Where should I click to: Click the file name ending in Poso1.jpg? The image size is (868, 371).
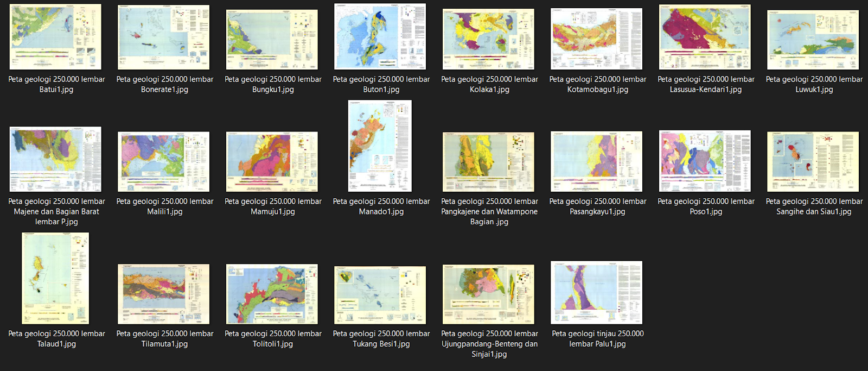click(706, 206)
